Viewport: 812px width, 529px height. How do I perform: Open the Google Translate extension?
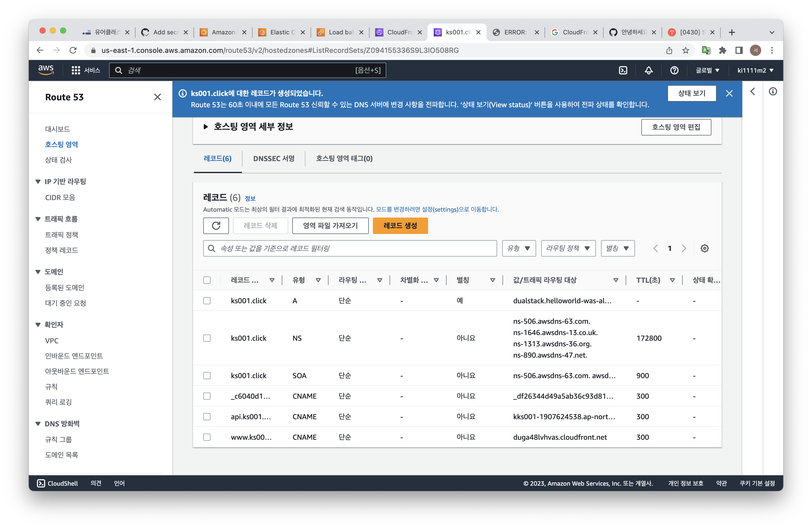point(706,51)
